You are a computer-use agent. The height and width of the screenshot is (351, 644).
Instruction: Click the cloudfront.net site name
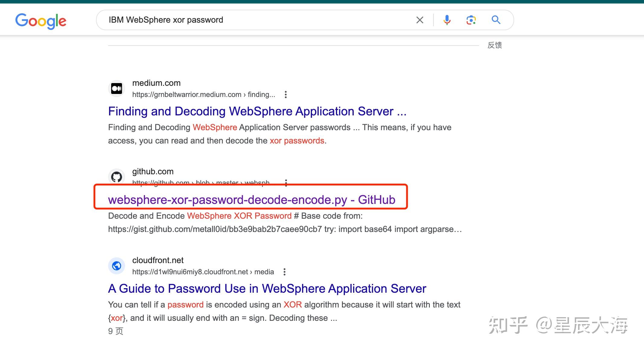[158, 260]
